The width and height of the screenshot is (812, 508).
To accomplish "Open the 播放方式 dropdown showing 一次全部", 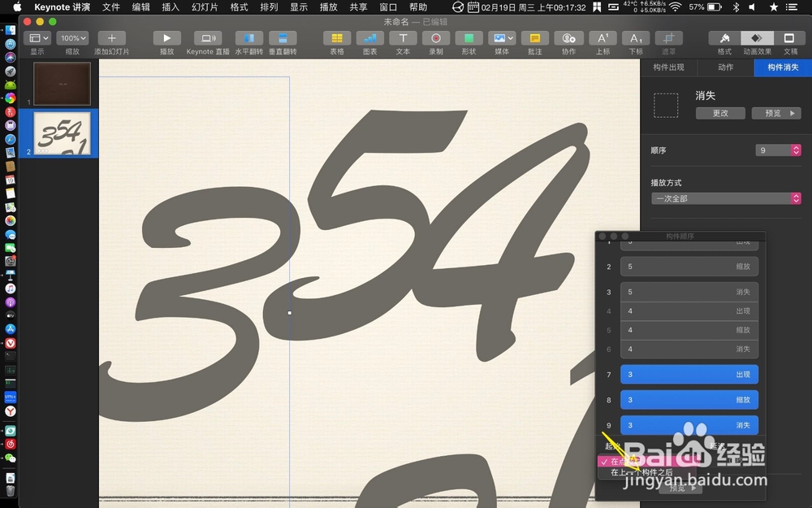I will point(725,198).
